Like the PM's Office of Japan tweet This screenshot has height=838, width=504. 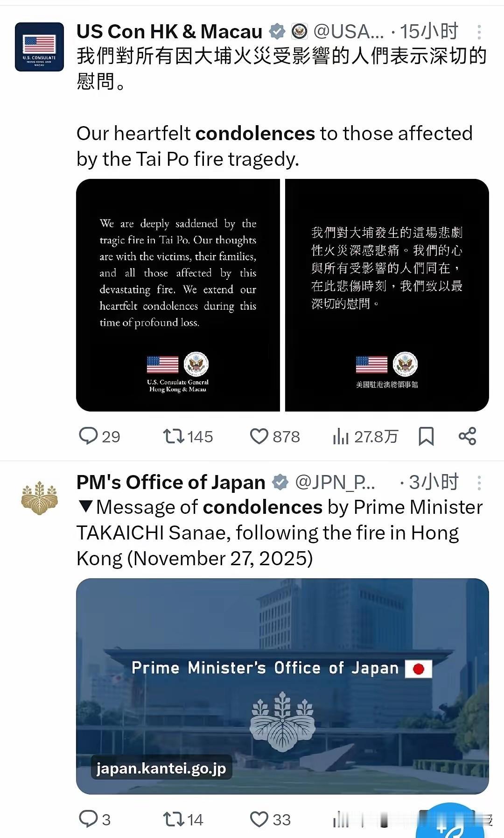click(270, 819)
